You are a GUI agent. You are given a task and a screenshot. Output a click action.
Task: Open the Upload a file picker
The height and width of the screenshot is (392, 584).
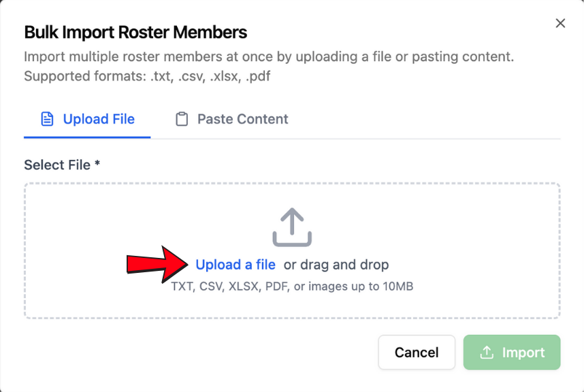[235, 264]
